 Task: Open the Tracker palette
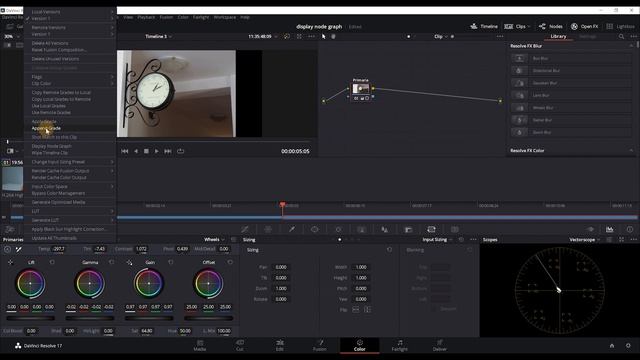click(x=338, y=229)
